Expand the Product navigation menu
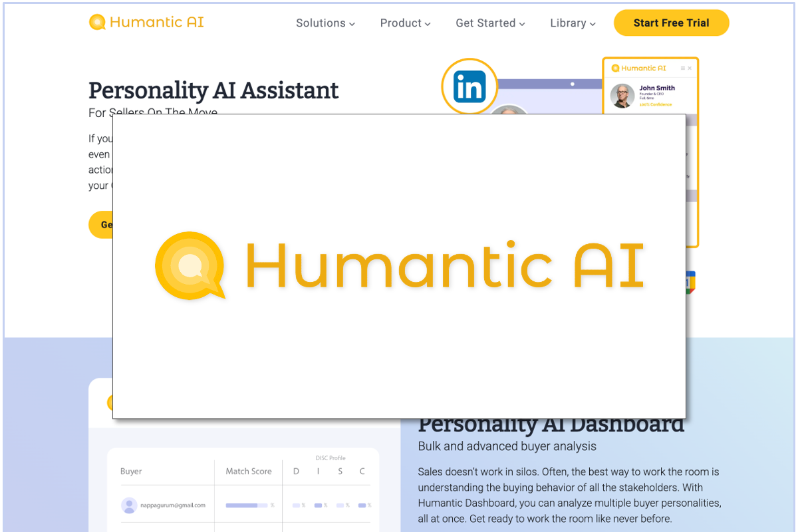Viewport: 798px width, 532px height. pos(405,23)
